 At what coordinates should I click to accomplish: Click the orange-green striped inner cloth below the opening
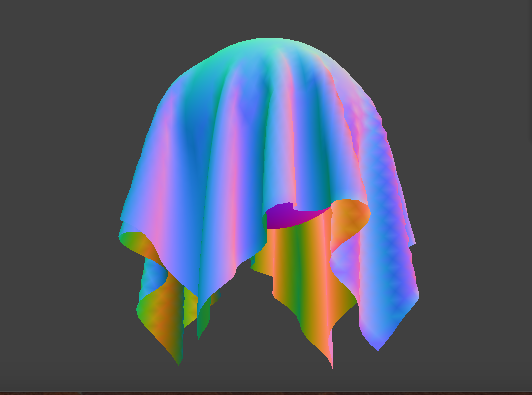tap(299, 271)
